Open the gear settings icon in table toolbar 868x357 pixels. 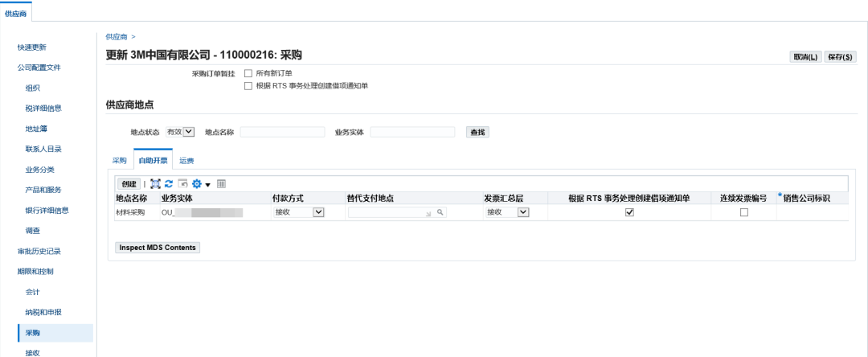(x=197, y=184)
